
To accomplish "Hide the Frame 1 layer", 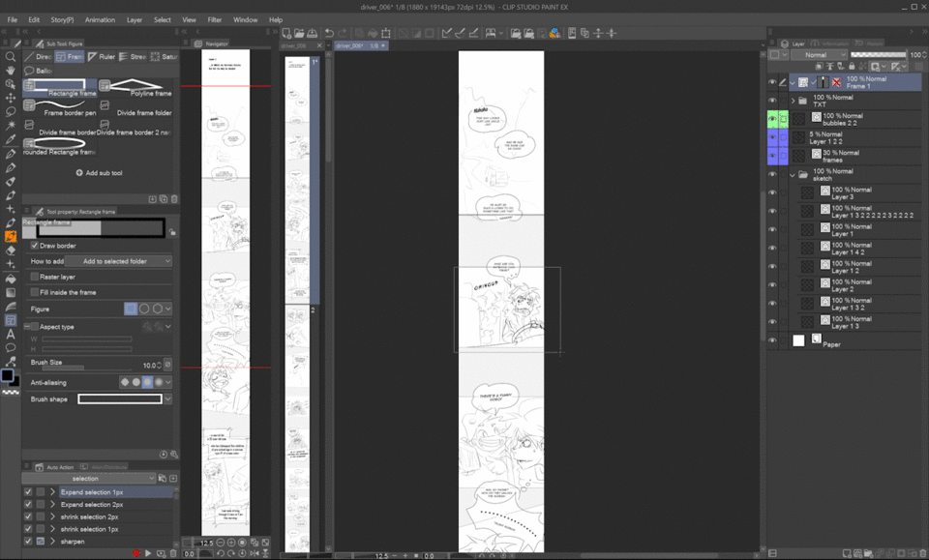I will click(x=772, y=82).
